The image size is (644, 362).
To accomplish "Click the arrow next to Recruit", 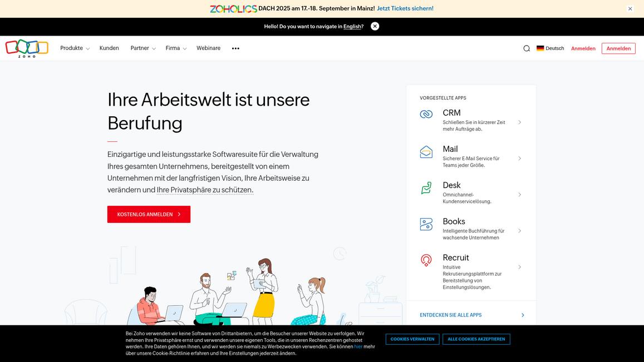I will (519, 267).
